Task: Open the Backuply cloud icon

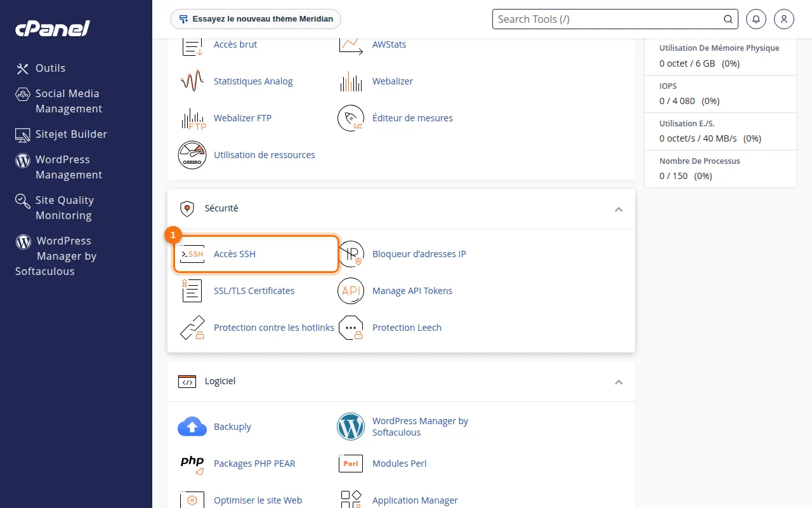Action: (192, 427)
